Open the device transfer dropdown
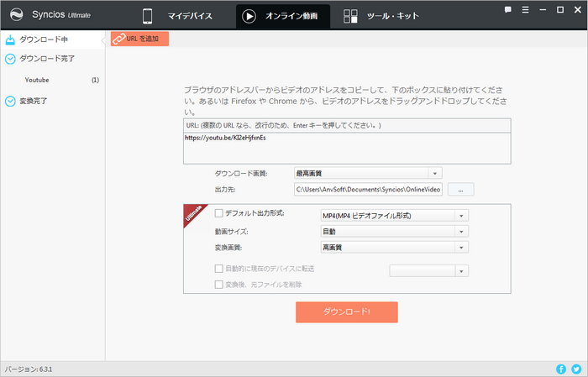Viewport: 588px width, 377px height. pos(429,270)
